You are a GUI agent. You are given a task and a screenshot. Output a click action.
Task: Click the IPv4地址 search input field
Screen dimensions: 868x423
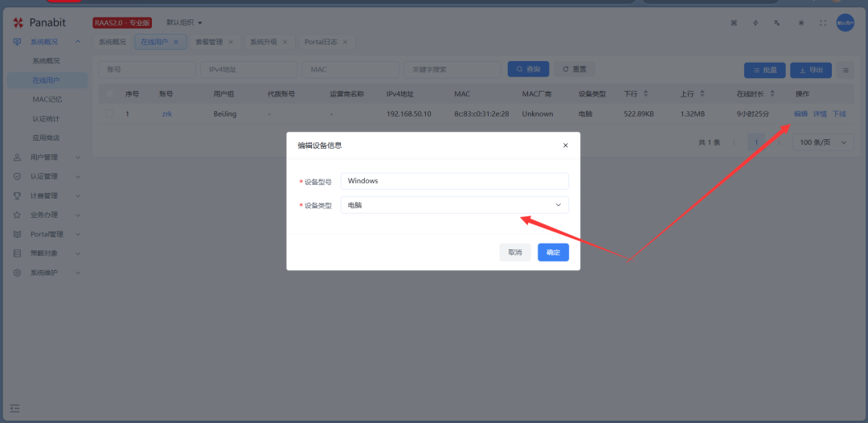tap(248, 70)
